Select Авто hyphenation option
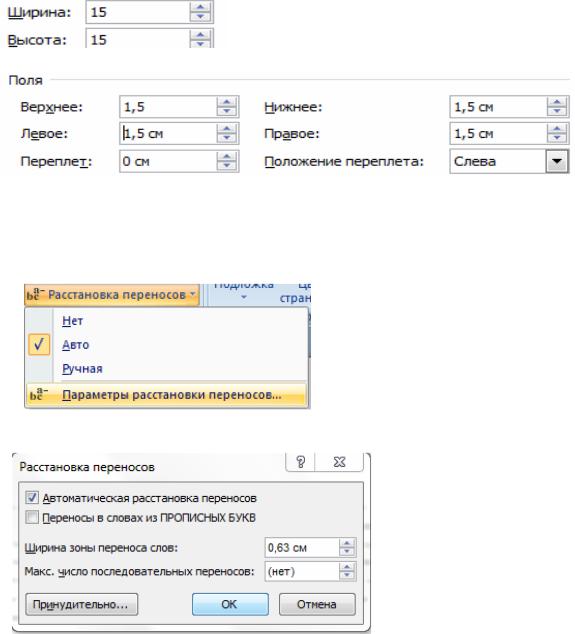Screen dimensions: 575x634 [x=76, y=345]
